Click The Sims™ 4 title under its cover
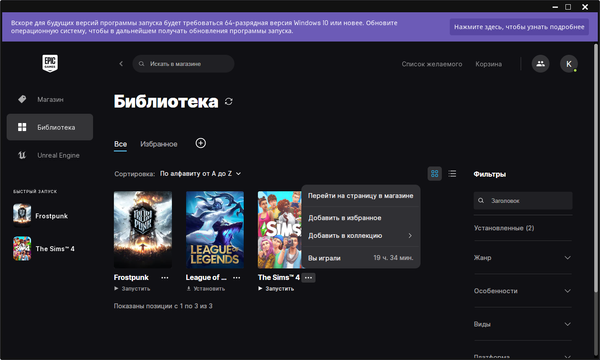 click(x=279, y=277)
